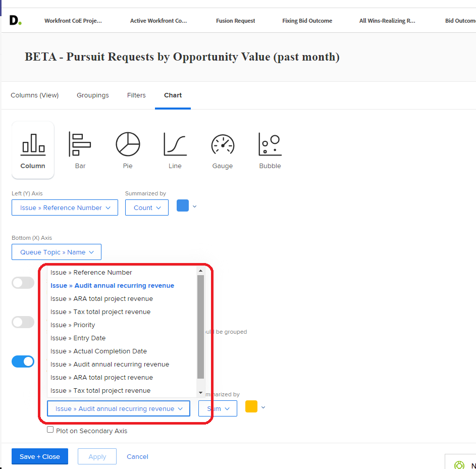Image resolution: width=476 pixels, height=469 pixels.
Task: Open Queue Topic Name X Axis dropdown
Action: 57,252
